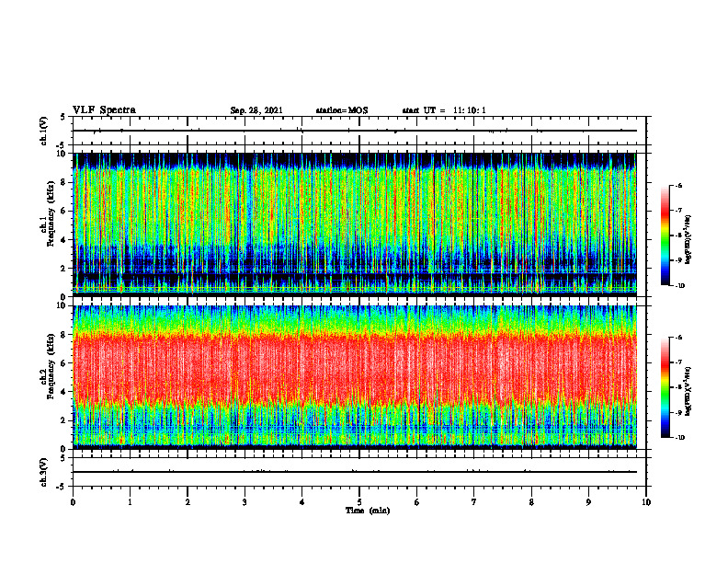The image size is (728, 563).
Task: Click the ch.2 color scale log(PSD) unit label
Action: tap(688, 392)
